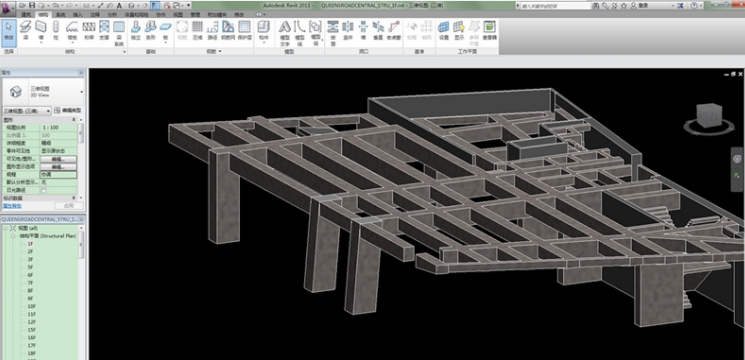Select the Truss tool
The image size is (745, 360).
click(89, 30)
